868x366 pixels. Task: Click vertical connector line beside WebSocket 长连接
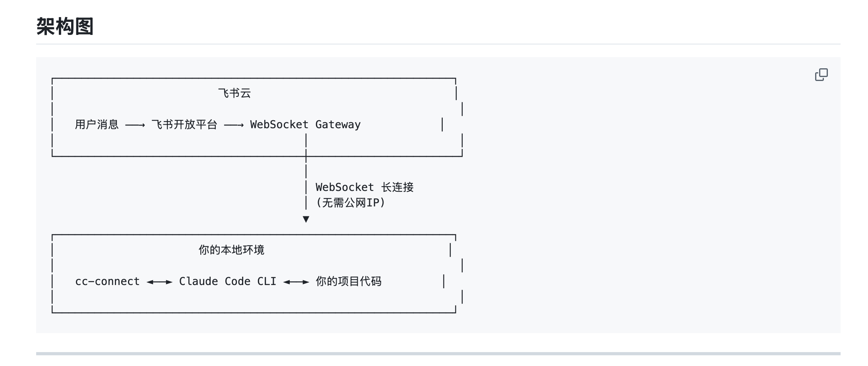(x=306, y=187)
